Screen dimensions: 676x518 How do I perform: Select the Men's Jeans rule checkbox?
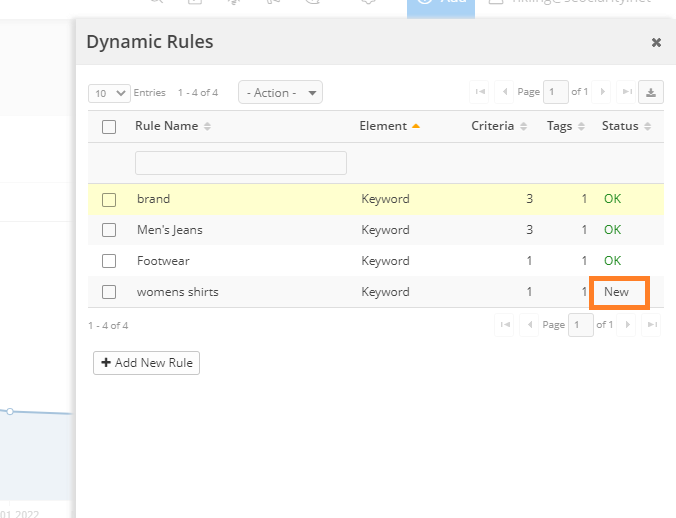[109, 230]
